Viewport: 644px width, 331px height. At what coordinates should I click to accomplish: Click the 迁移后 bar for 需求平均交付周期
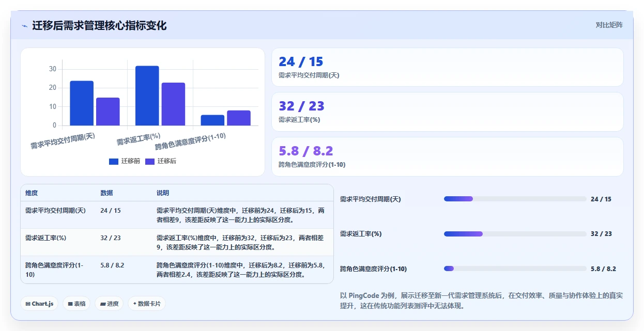108,112
